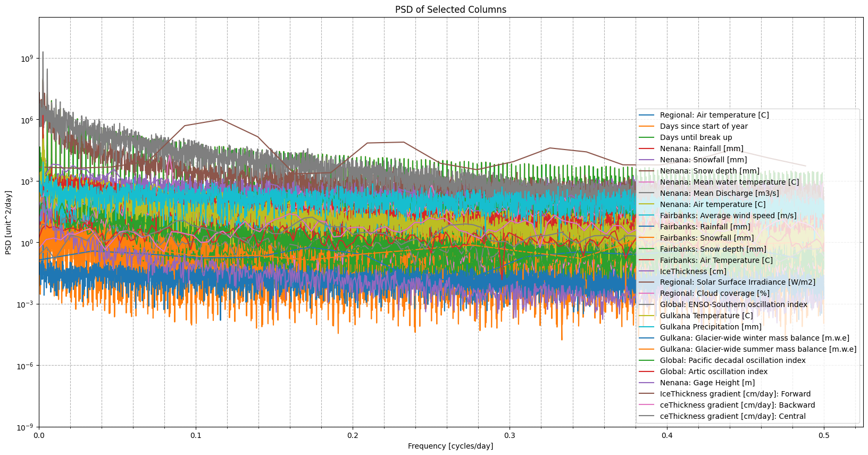The width and height of the screenshot is (868, 455).
Task: Click x-axis tick label '0.4'
Action: point(667,435)
